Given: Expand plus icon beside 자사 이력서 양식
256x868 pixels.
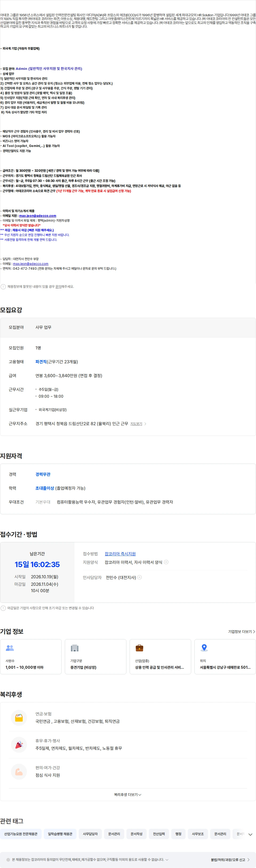Looking at the screenshot, I should point(166,562).
